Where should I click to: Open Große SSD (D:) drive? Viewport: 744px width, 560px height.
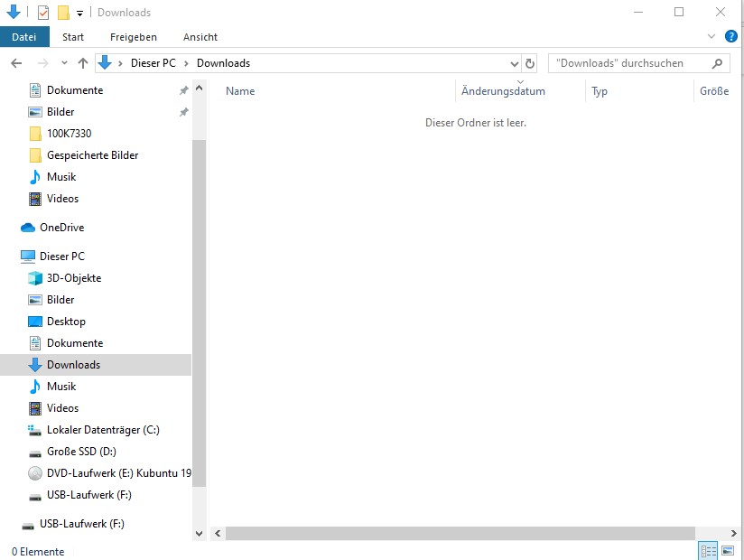(81, 452)
